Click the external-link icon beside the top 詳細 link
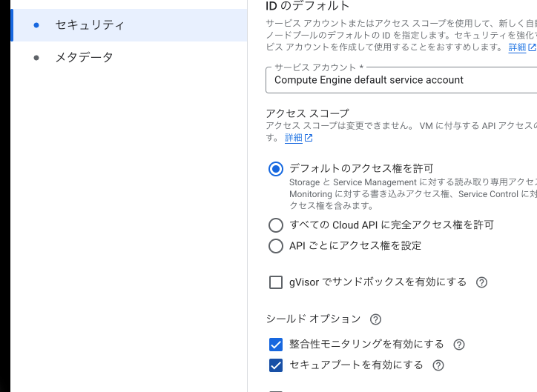 pos(533,47)
